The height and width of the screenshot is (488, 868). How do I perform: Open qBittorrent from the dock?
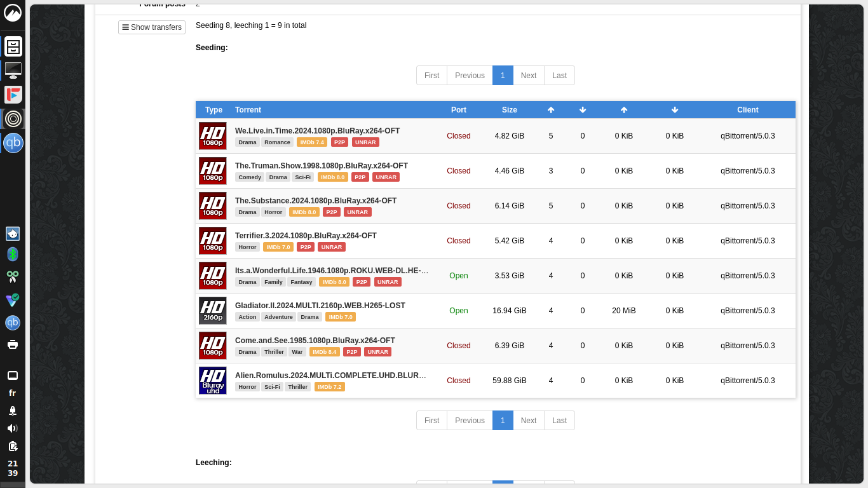[13, 143]
